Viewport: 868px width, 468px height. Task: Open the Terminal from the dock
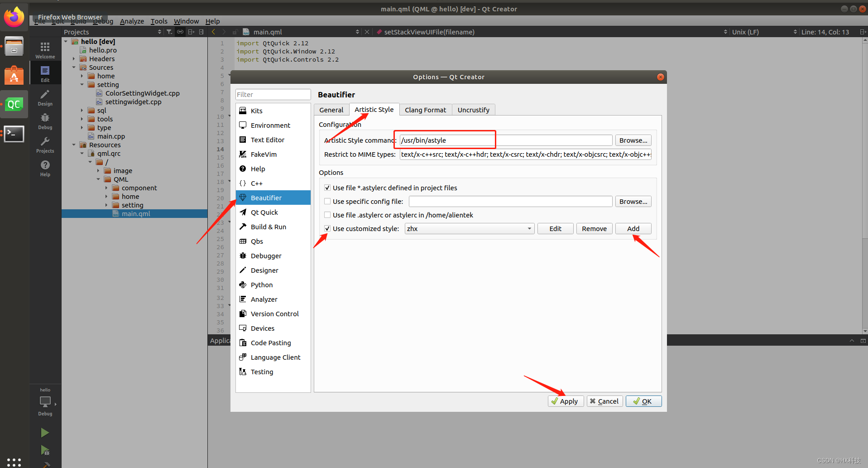click(x=14, y=134)
